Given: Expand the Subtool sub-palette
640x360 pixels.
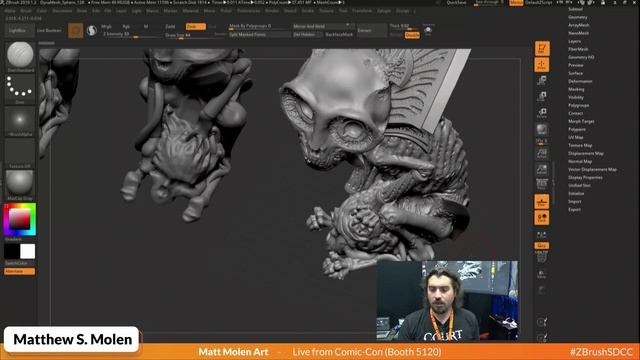Looking at the screenshot, I should [576, 9].
